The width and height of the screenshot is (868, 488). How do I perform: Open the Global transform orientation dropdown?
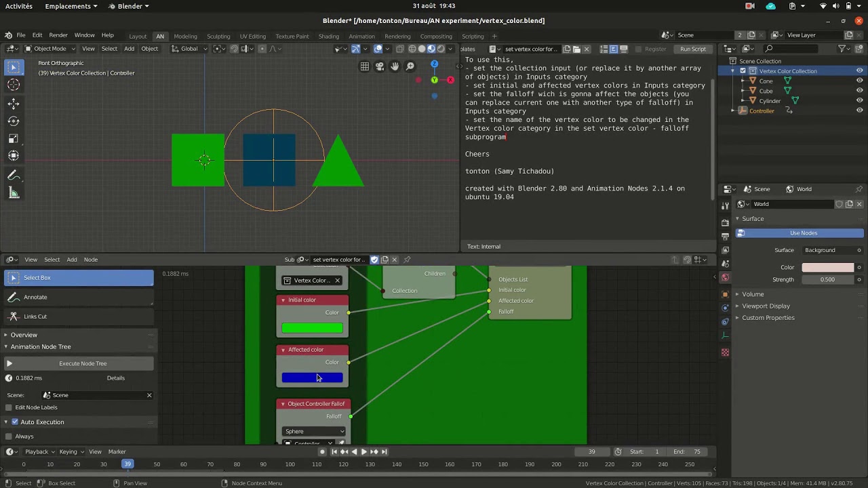click(x=188, y=49)
